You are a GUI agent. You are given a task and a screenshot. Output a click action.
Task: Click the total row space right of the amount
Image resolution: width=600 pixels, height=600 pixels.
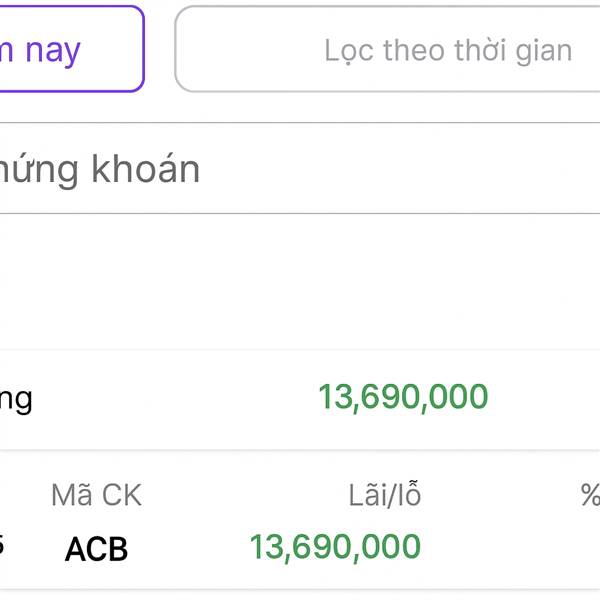click(545, 399)
